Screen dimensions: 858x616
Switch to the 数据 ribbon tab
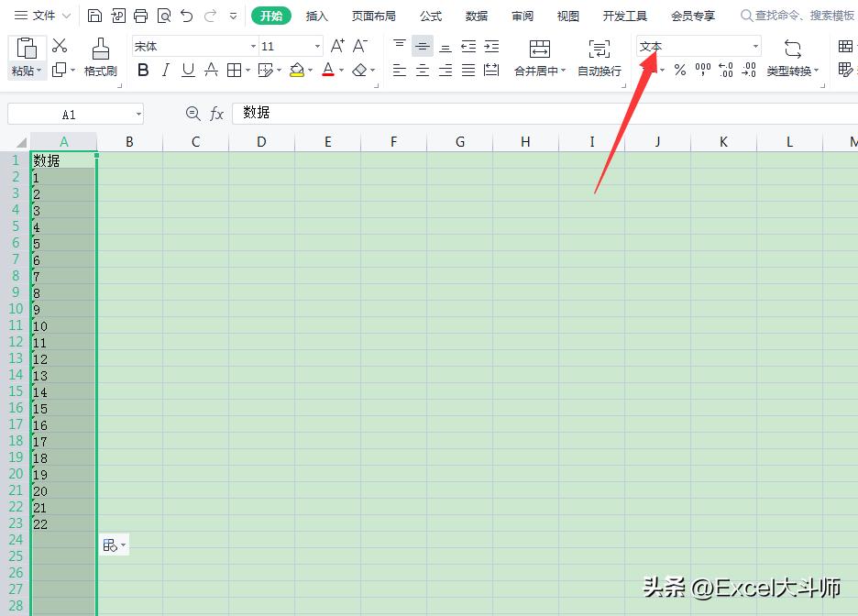[x=476, y=15]
